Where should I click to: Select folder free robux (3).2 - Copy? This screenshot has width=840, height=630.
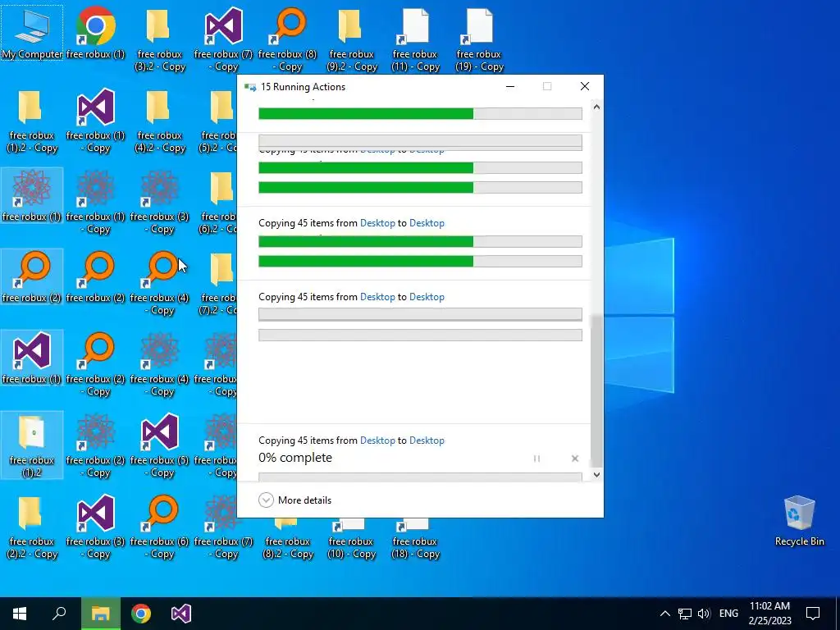(x=160, y=39)
